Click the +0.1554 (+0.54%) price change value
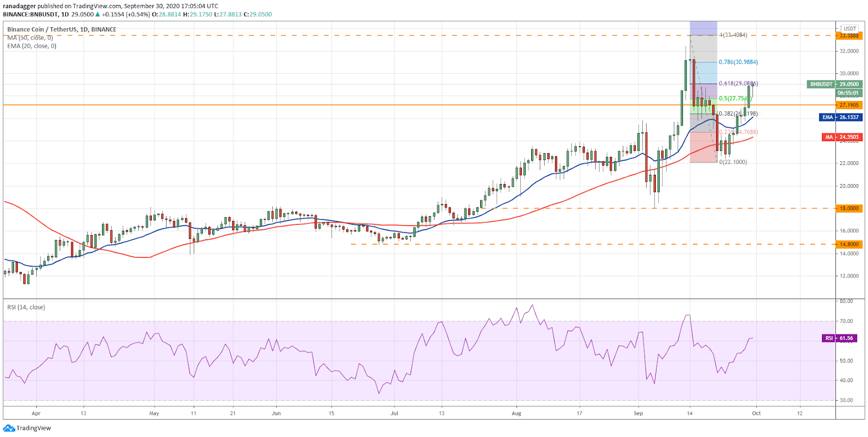This screenshot has width=868, height=437. (125, 14)
